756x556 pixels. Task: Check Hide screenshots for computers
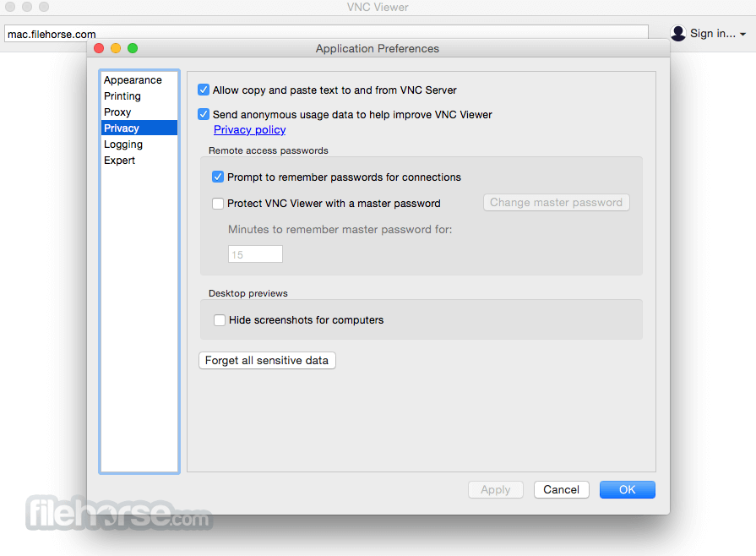pos(220,320)
